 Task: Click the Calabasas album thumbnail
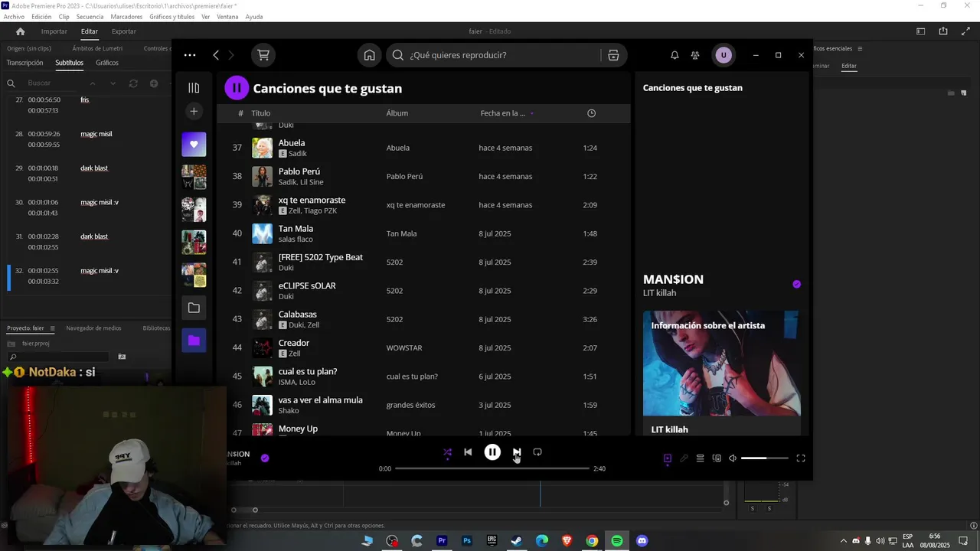(x=263, y=319)
